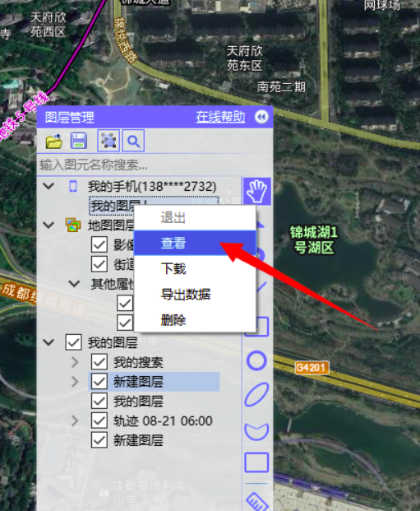Collapse the 地图图层 group

click(48, 225)
